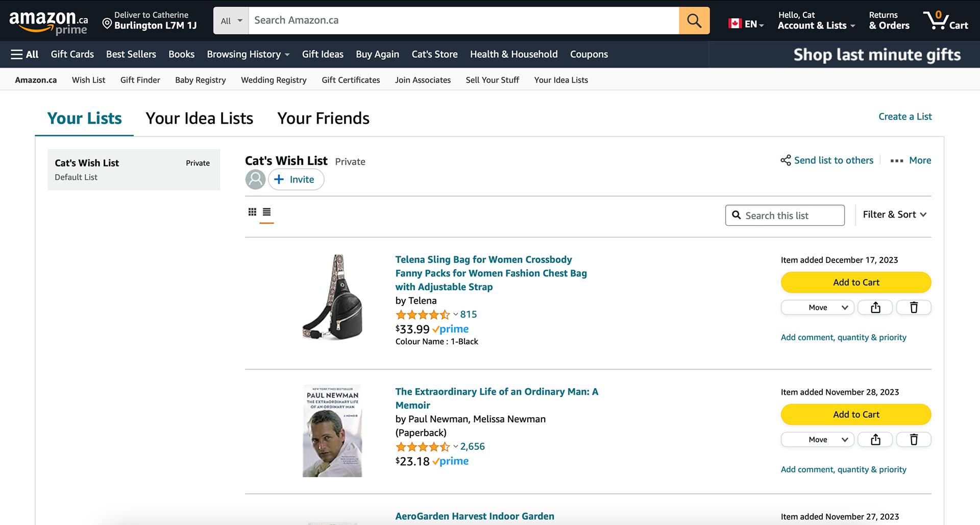Click the search magnifier button

[694, 20]
